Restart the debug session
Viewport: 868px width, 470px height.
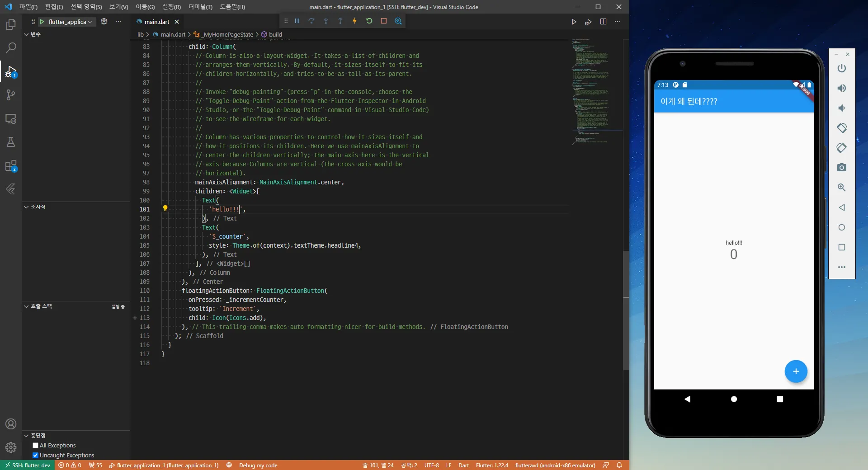click(369, 21)
